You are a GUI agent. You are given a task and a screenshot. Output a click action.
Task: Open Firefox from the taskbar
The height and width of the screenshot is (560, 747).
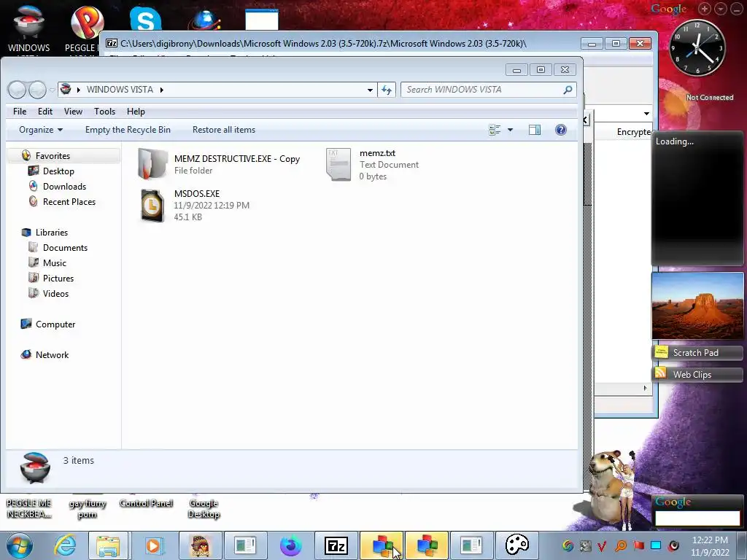(290, 545)
